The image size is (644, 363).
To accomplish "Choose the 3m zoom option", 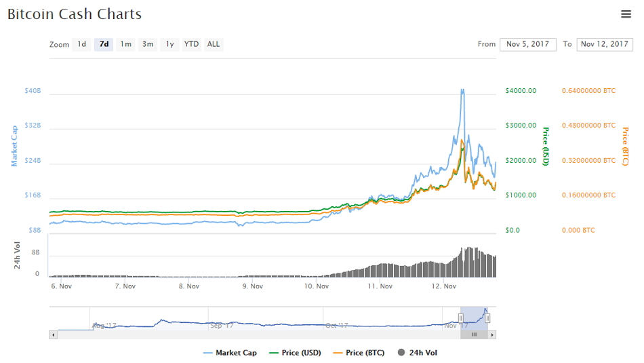I will 148,45.
